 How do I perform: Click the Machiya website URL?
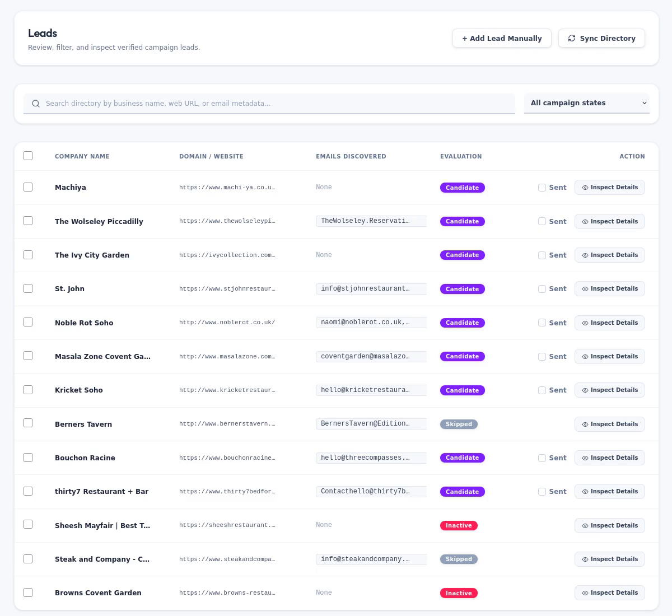click(227, 188)
